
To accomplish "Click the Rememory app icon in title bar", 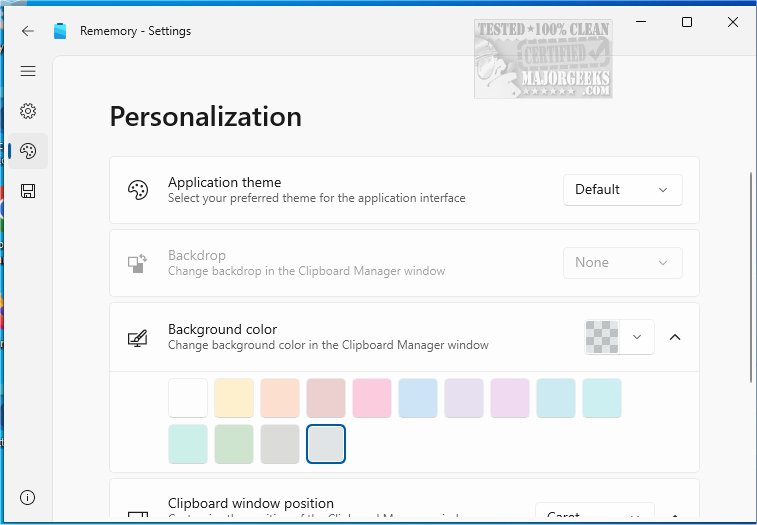I will [60, 31].
